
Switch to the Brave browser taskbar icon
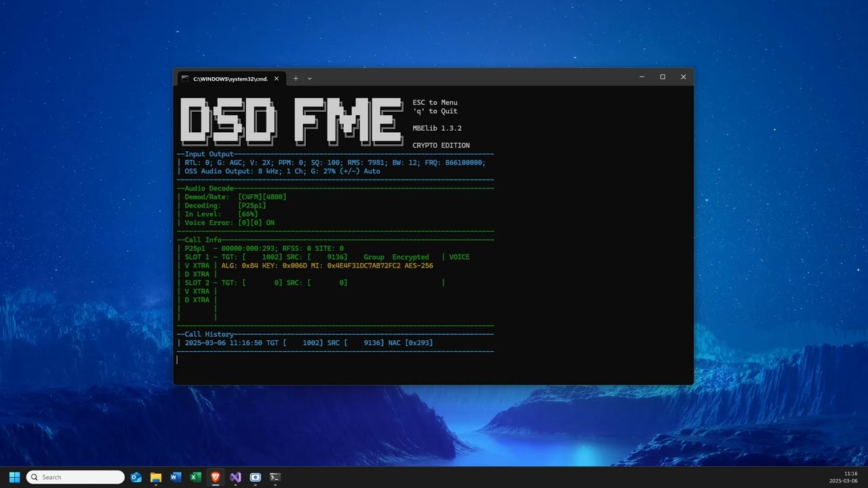pos(216,477)
